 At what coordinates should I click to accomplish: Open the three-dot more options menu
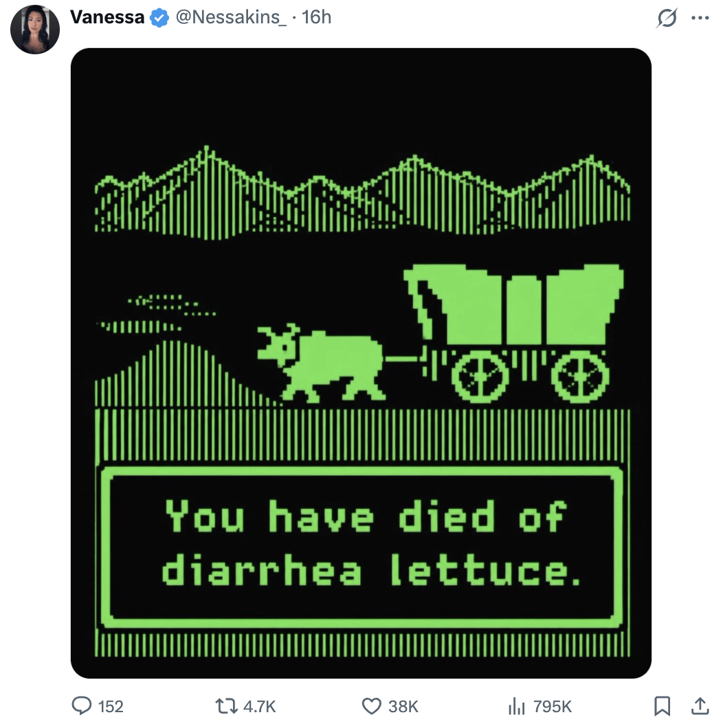click(x=700, y=18)
